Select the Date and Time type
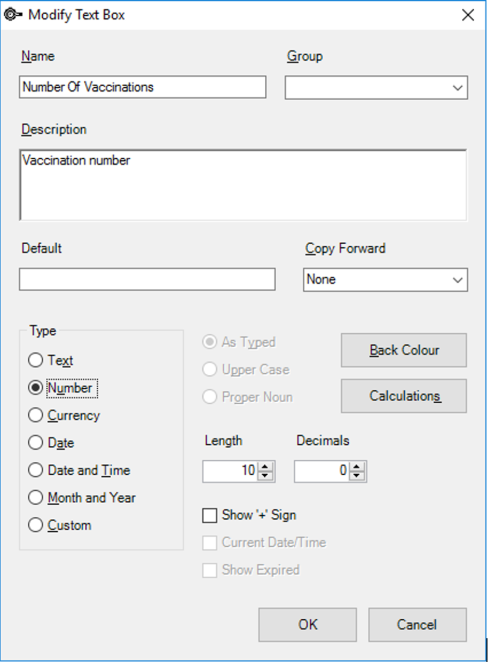Viewport: 488px width, 662px height. click(x=35, y=470)
